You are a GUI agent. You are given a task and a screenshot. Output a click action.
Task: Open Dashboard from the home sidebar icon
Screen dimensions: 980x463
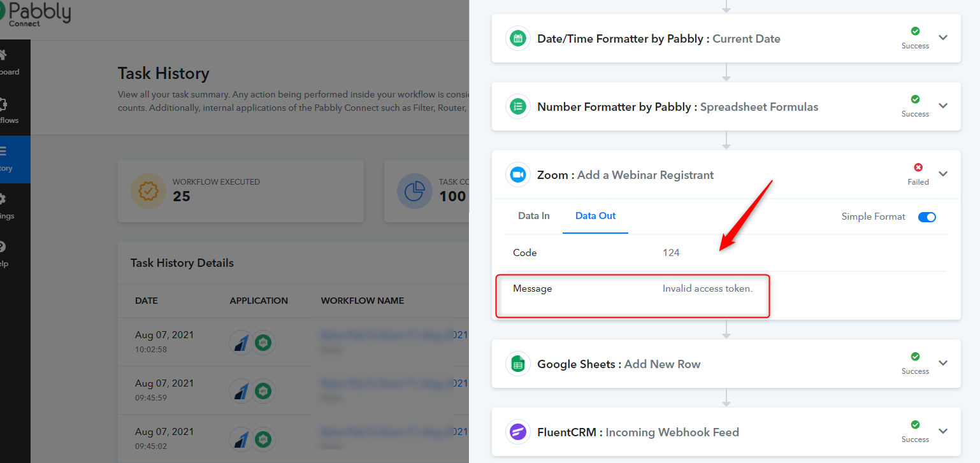[x=3, y=55]
